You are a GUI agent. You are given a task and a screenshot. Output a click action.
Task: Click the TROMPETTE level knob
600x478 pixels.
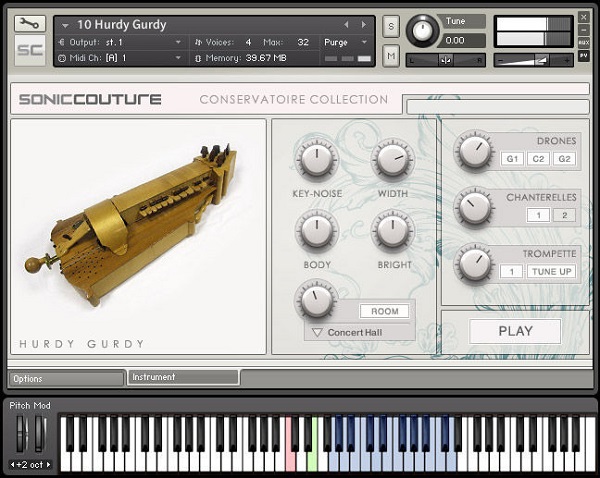tap(475, 264)
